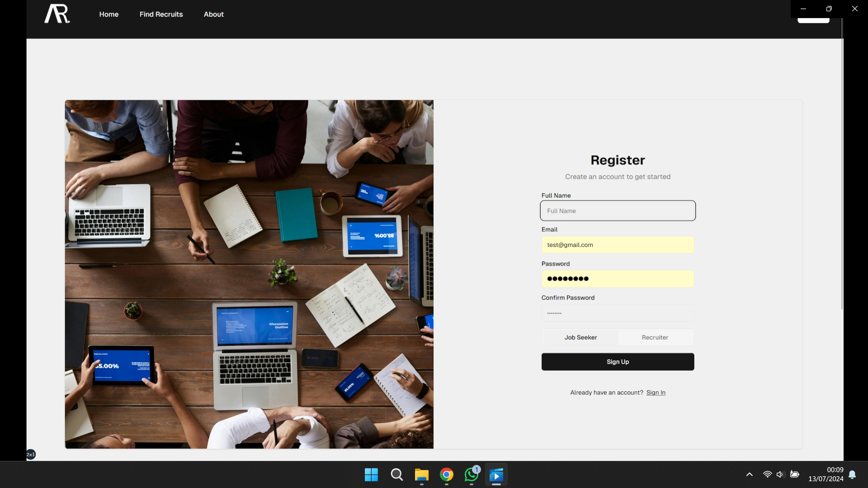Select the Recruiter role option

point(655,338)
